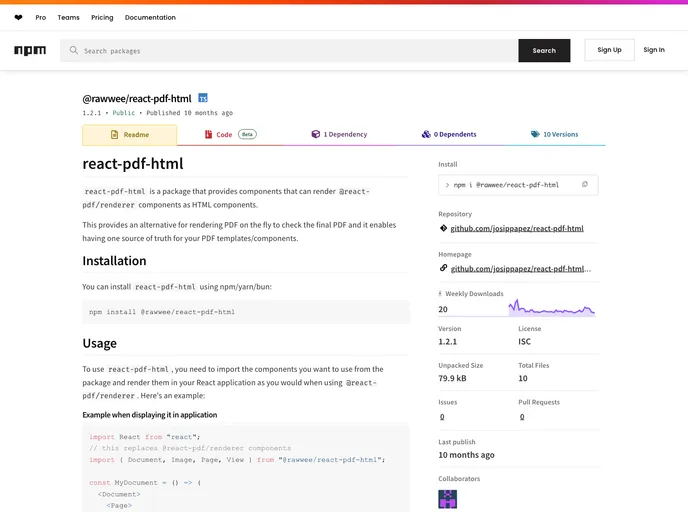Click the Dependents cubes icon
The height and width of the screenshot is (512, 688).
tap(426, 134)
